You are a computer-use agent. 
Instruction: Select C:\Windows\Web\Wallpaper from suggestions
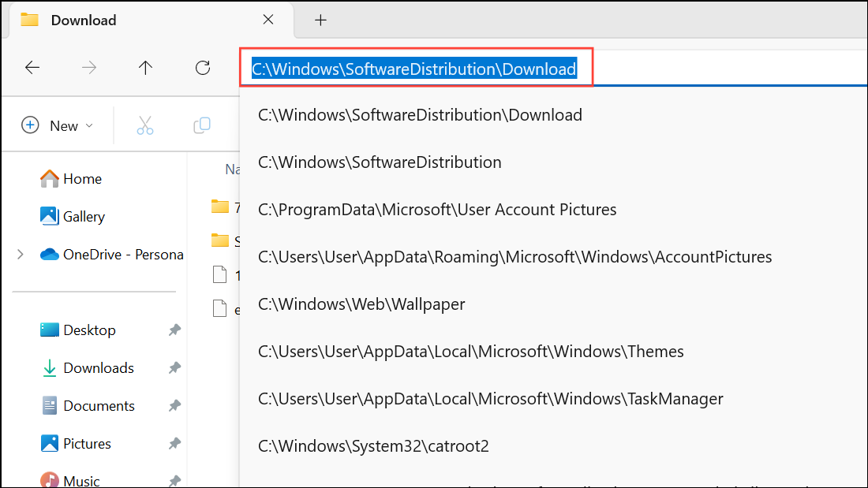(x=361, y=304)
